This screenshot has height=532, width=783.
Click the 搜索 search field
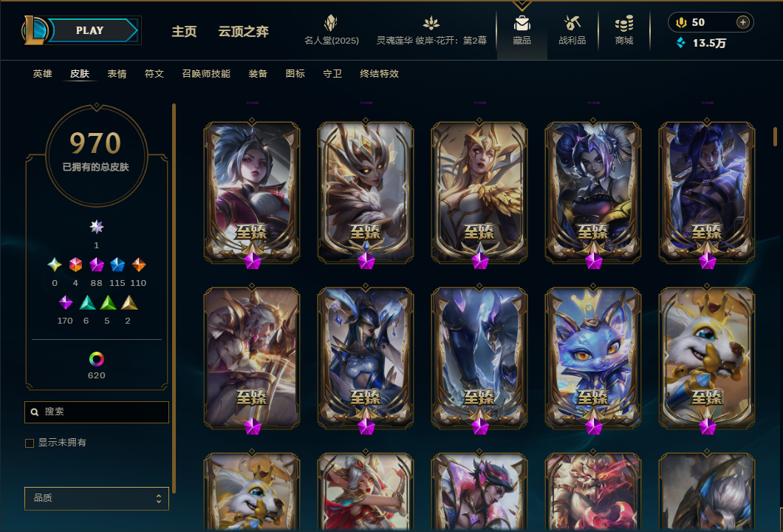tap(97, 412)
